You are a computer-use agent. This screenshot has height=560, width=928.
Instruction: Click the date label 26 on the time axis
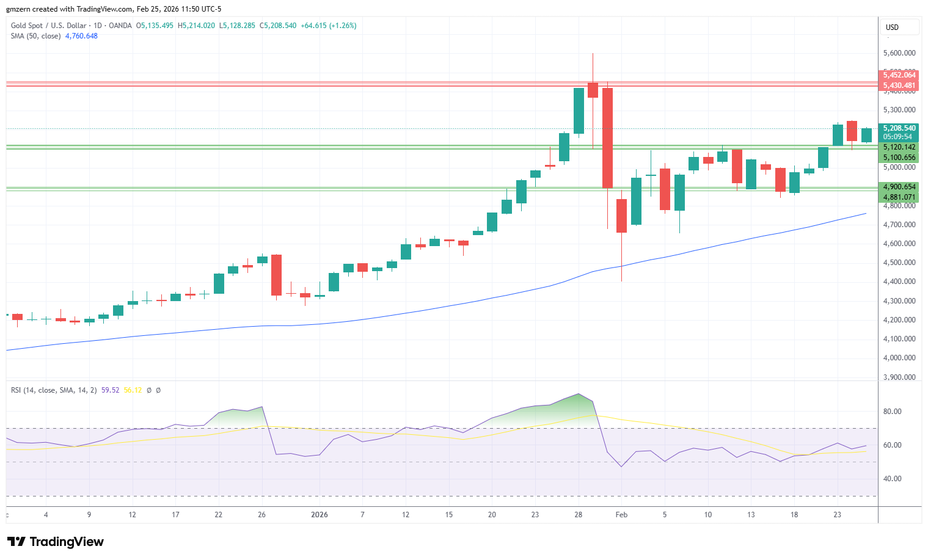[x=261, y=515]
